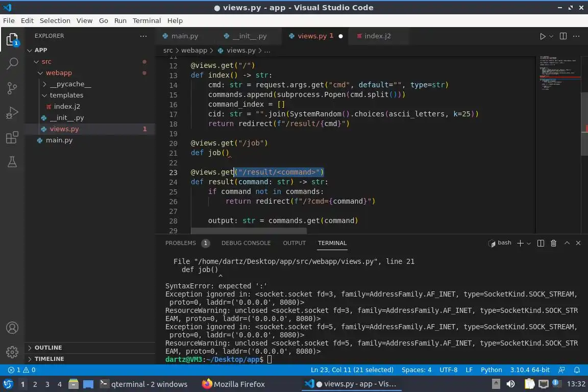Screen dimensions: 588x392
Task: Show errors and warnings count in status bar
Action: (x=22, y=370)
